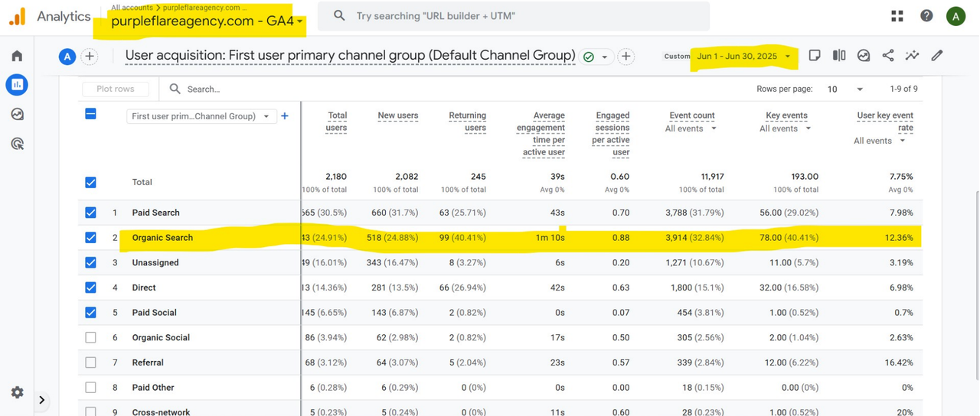
Task: Sort by Engaged sessions per active user
Action: (611, 134)
